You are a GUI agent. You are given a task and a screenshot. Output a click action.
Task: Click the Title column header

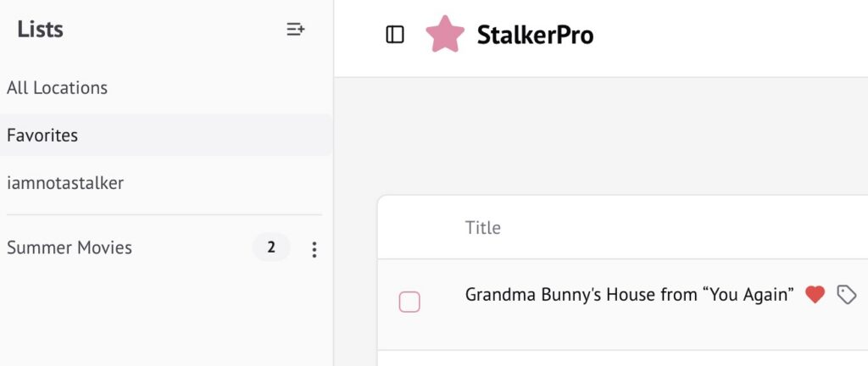[x=483, y=228]
